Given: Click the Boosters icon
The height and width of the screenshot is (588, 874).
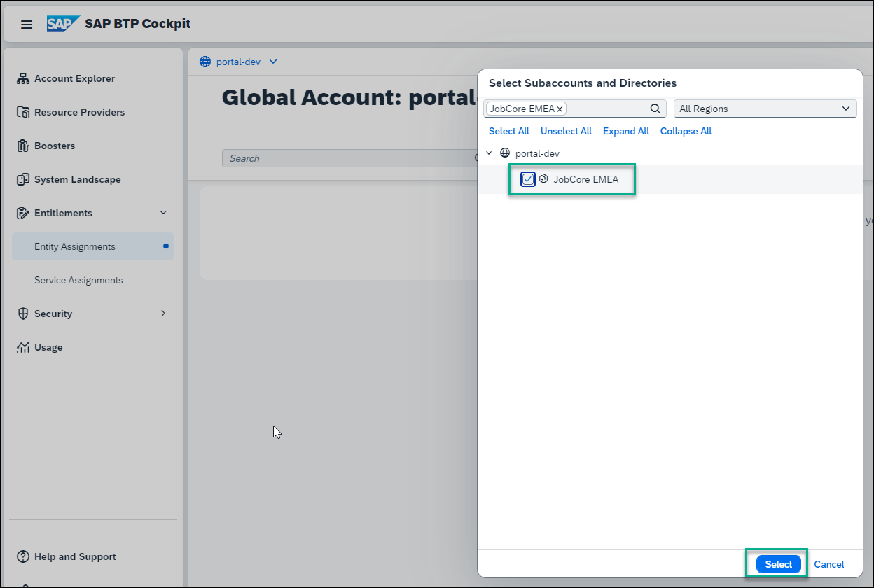Looking at the screenshot, I should [x=23, y=146].
